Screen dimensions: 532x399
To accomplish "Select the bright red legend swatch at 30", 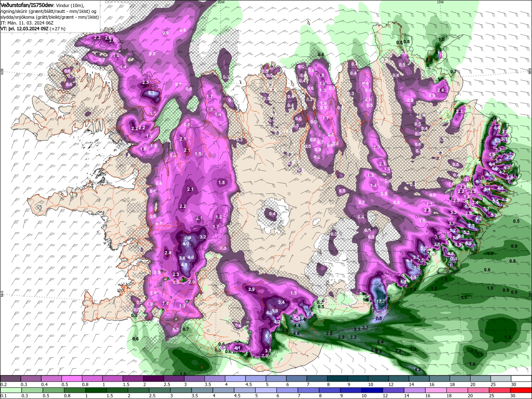I will (521, 390).
